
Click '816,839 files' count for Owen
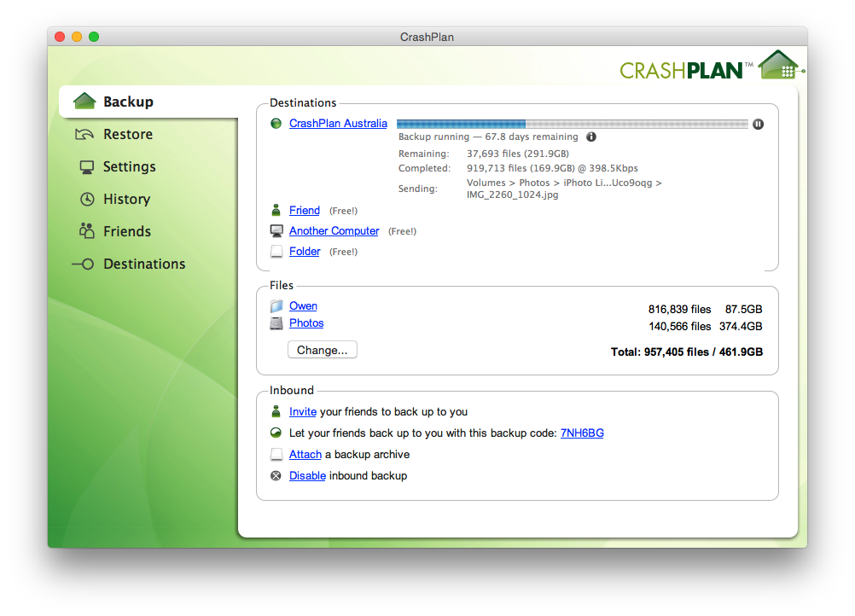[x=679, y=309]
